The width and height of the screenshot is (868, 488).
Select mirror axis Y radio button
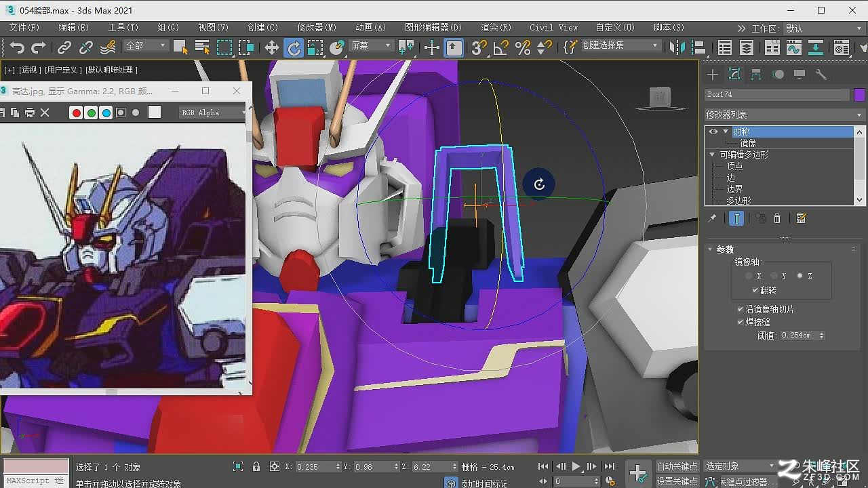click(774, 276)
